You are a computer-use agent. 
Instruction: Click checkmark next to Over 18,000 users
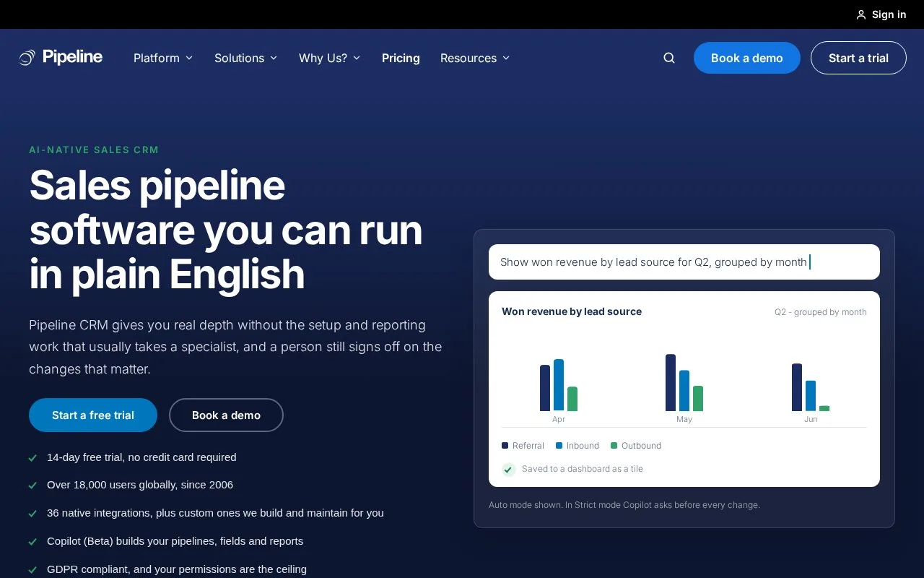[x=32, y=486]
